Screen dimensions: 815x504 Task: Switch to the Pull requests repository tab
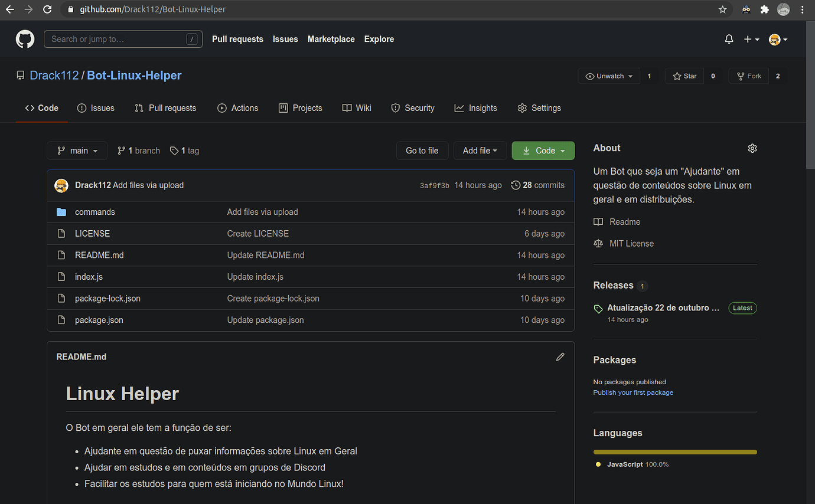click(165, 108)
